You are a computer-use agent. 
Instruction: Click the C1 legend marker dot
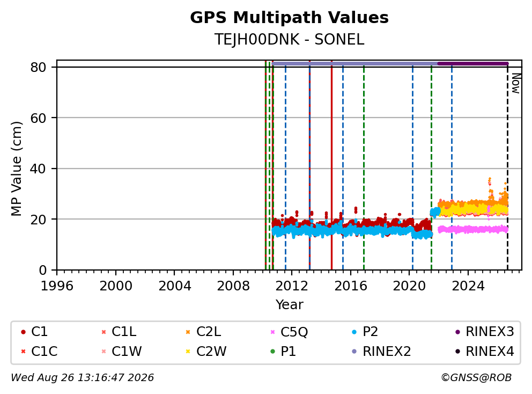pos(23,332)
